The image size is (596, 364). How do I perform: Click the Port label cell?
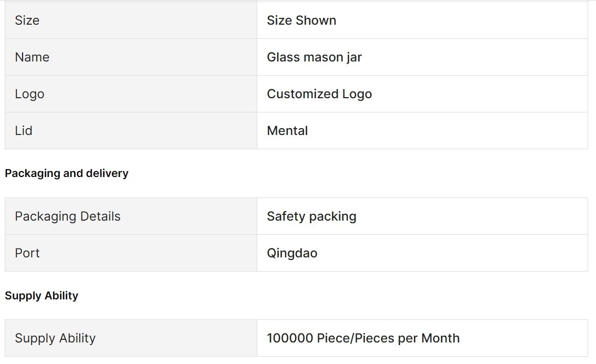click(131, 253)
